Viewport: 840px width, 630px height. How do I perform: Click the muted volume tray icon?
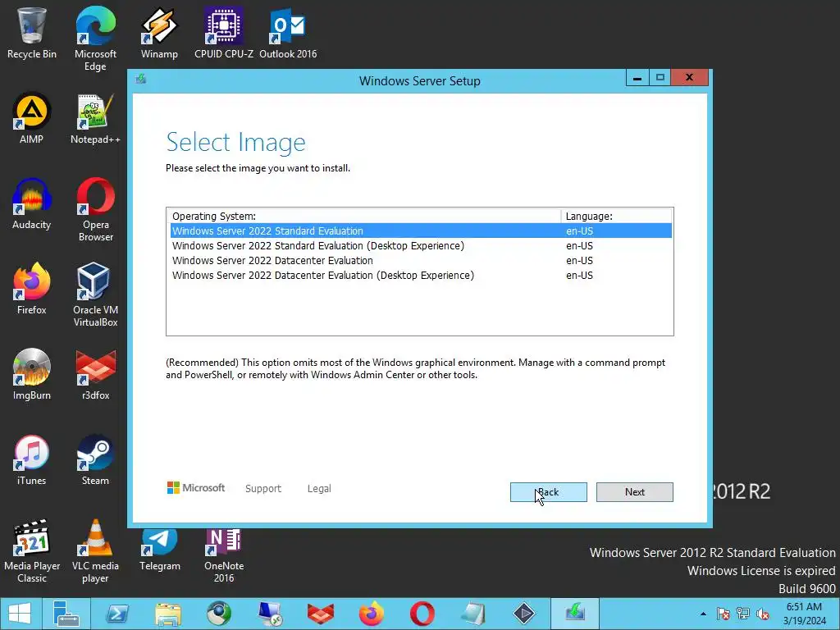[x=763, y=614]
